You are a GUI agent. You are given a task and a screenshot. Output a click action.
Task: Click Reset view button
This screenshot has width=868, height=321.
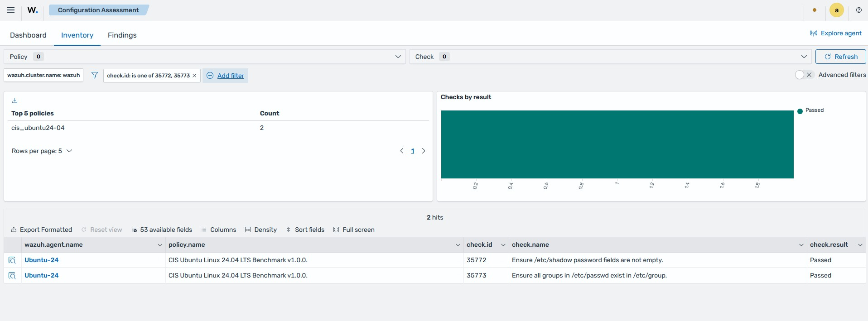click(x=101, y=230)
